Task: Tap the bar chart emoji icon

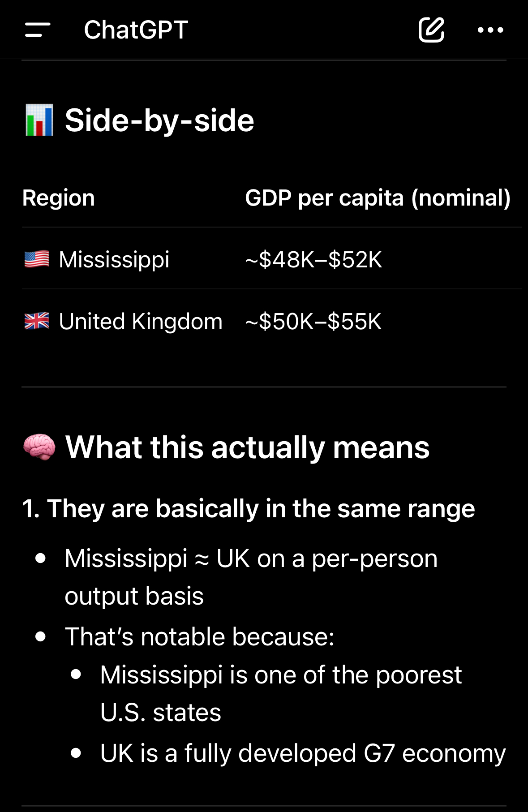Action: pyautogui.click(x=39, y=120)
